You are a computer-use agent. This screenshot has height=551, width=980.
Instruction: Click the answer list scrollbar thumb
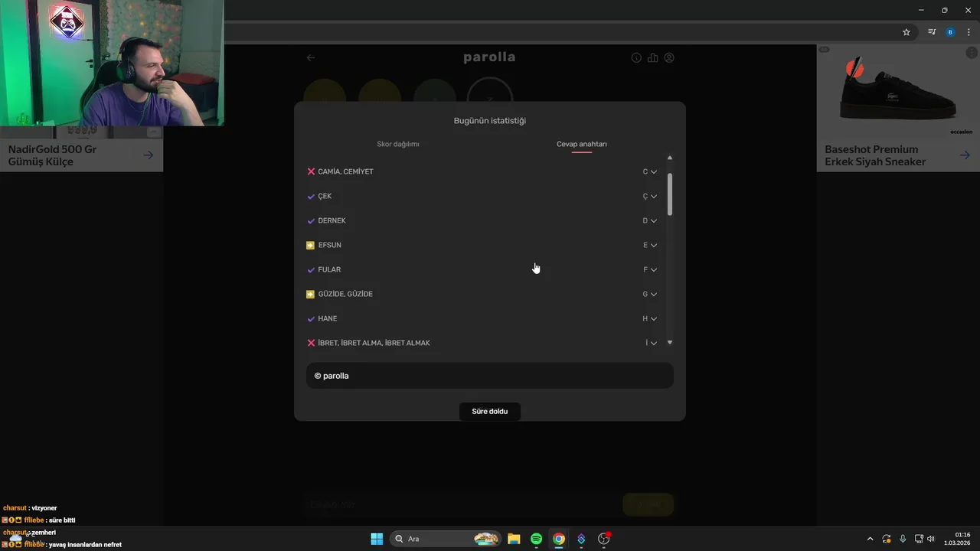point(670,194)
